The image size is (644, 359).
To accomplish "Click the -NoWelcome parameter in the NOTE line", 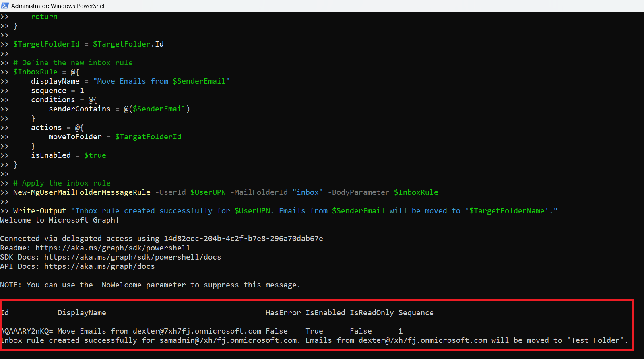I will [122, 285].
